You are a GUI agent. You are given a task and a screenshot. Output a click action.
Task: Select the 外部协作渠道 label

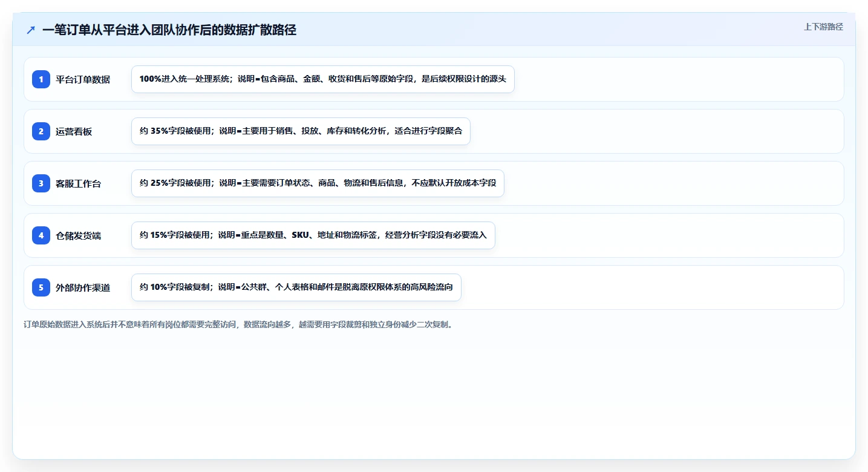[83, 287]
